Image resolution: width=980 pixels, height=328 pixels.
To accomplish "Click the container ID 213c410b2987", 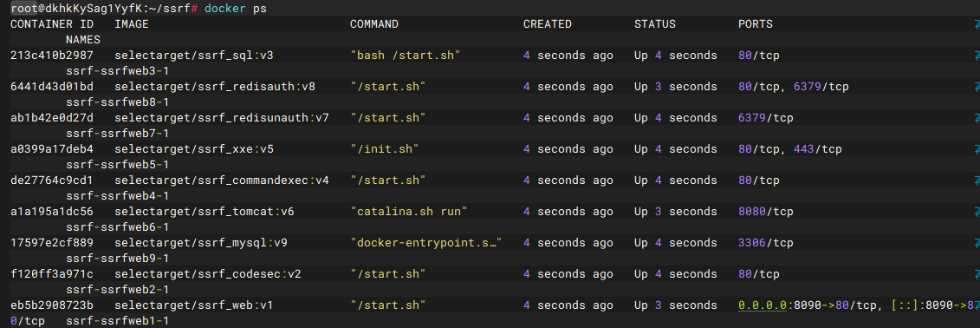I will pos(52,56).
